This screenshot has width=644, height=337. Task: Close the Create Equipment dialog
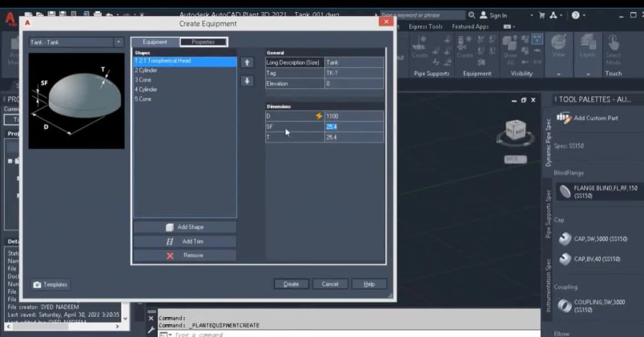point(386,22)
